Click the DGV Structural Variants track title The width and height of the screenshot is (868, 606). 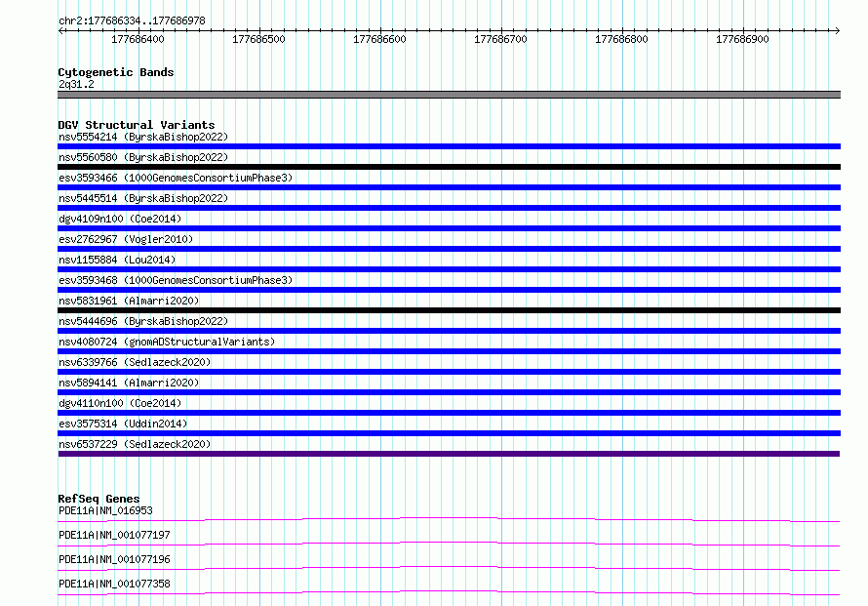point(137,125)
